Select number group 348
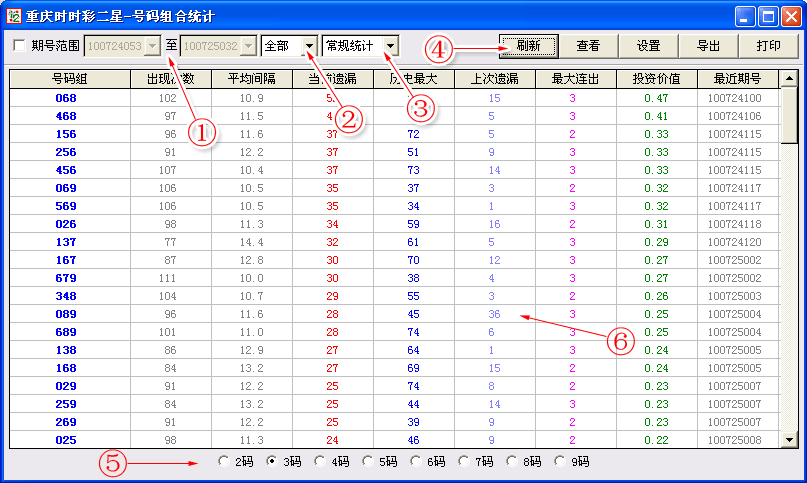The height and width of the screenshot is (483, 807). point(66,296)
